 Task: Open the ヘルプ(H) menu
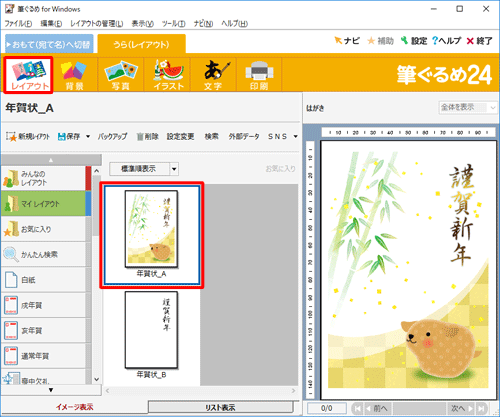[235, 23]
